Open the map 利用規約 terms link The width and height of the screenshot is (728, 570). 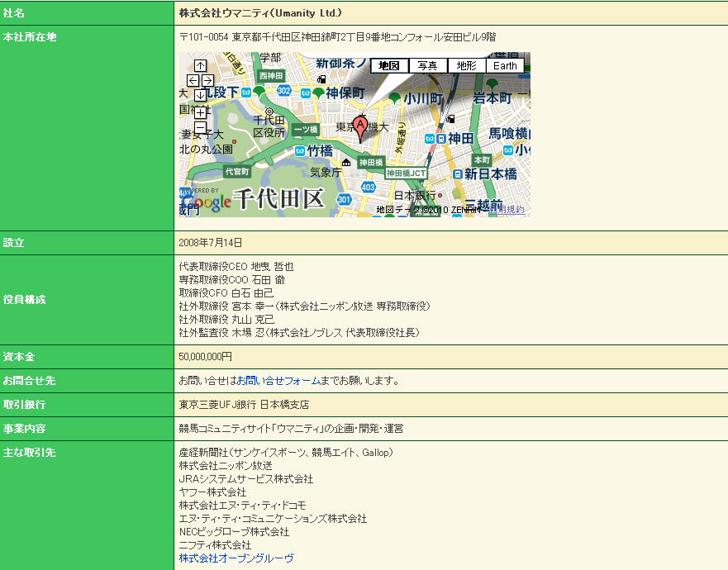tap(508, 210)
